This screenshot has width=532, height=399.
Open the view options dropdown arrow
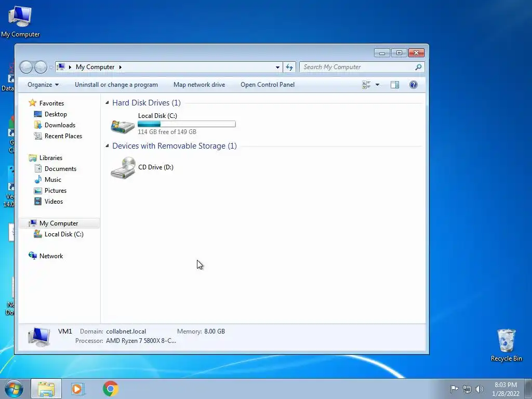[377, 85]
